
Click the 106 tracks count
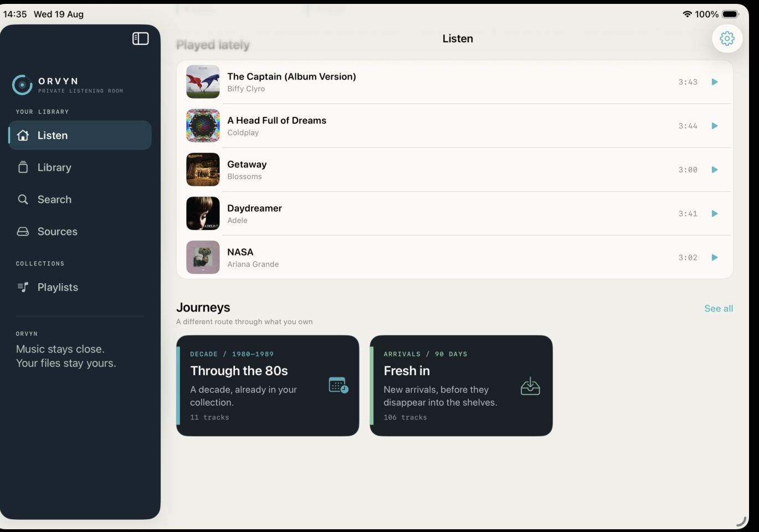point(405,417)
